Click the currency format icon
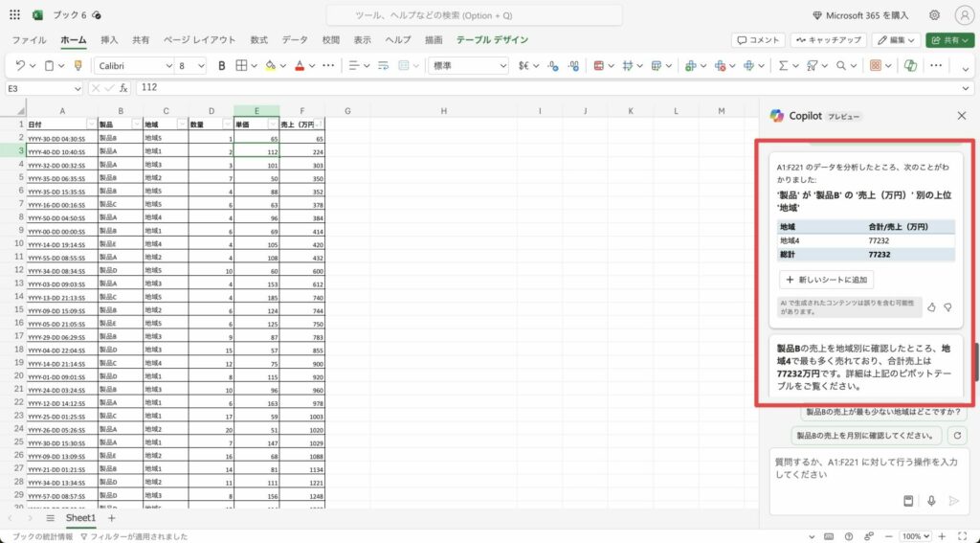Image resolution: width=980 pixels, height=543 pixels. tap(523, 66)
